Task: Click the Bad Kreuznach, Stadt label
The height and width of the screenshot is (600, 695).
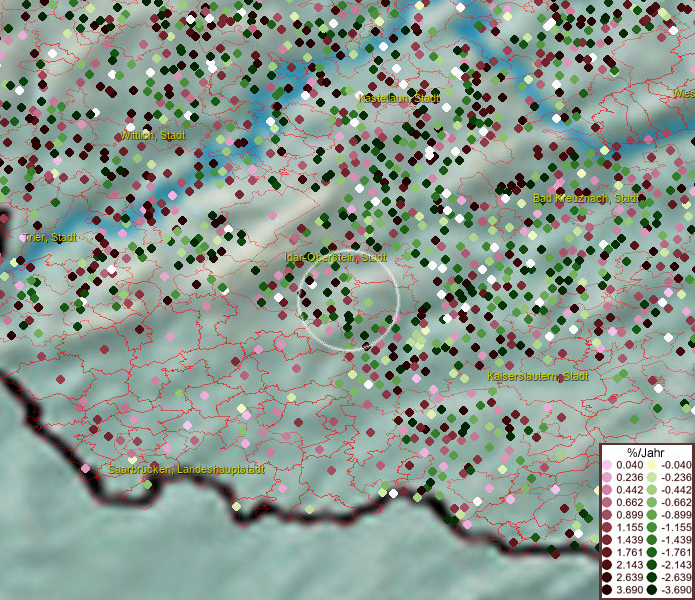Action: 586,198
